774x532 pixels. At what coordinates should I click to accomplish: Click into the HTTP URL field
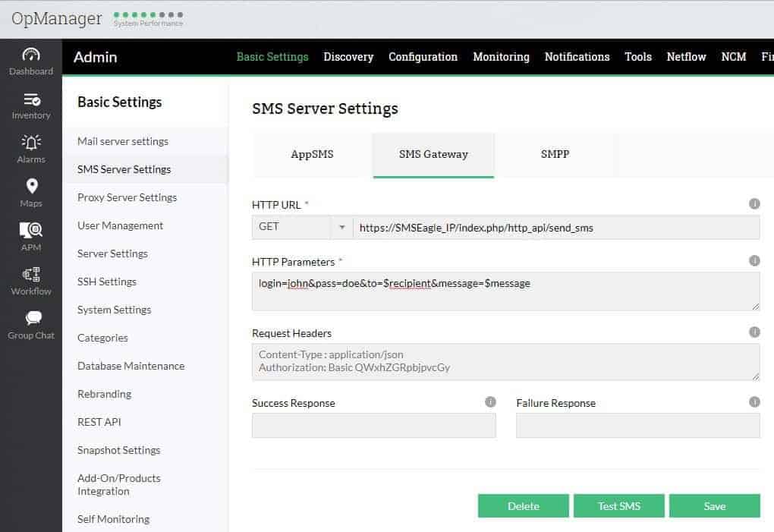pyautogui.click(x=556, y=228)
